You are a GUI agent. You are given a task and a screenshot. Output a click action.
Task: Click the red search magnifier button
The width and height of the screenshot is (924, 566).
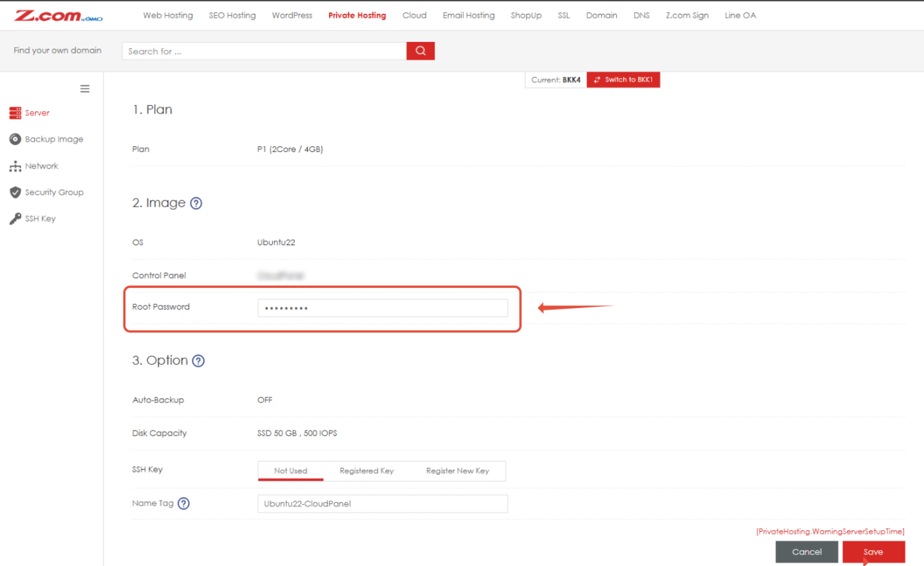click(420, 51)
